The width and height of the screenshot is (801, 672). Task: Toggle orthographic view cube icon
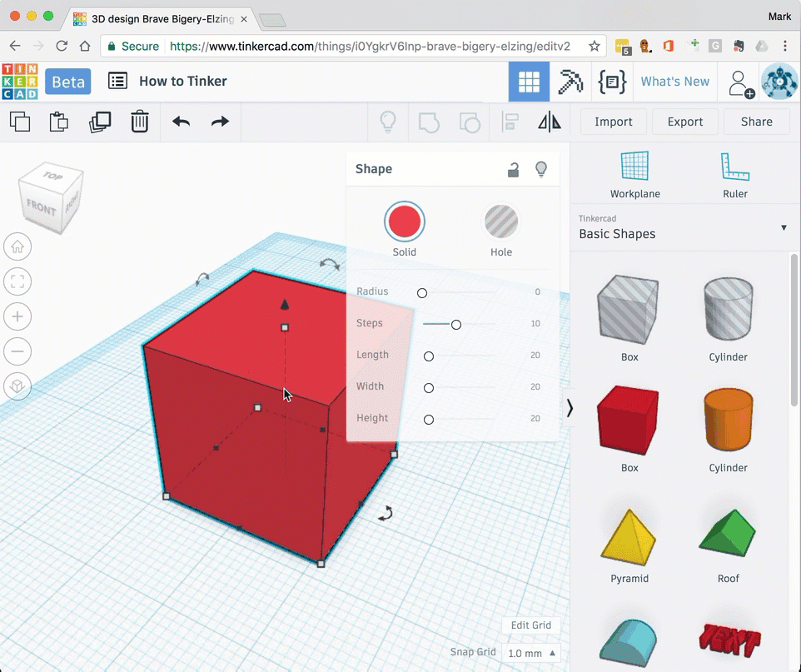[x=17, y=386]
